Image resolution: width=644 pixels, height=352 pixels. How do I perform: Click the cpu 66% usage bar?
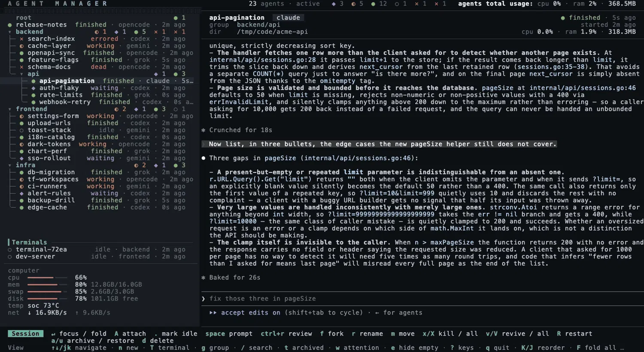point(47,278)
